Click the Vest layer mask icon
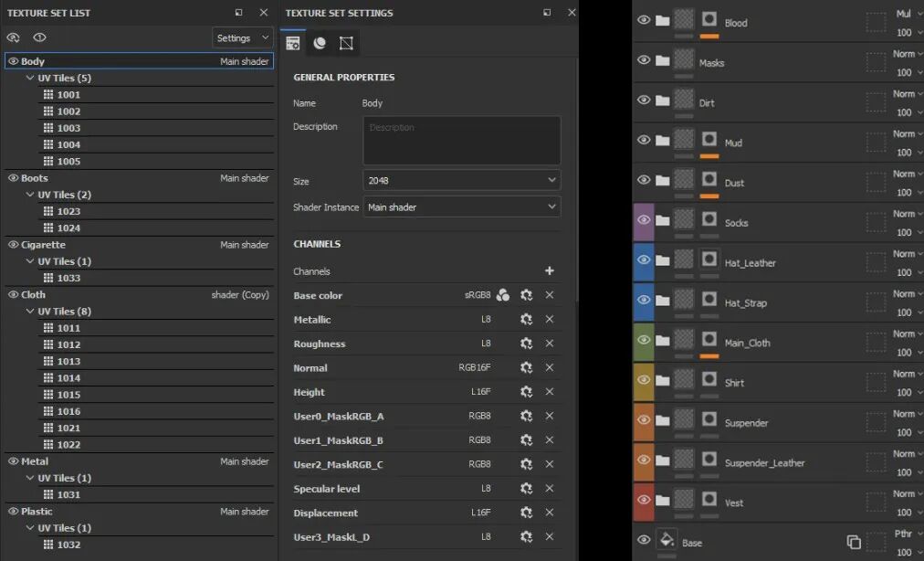The width and height of the screenshot is (924, 561). 709,499
